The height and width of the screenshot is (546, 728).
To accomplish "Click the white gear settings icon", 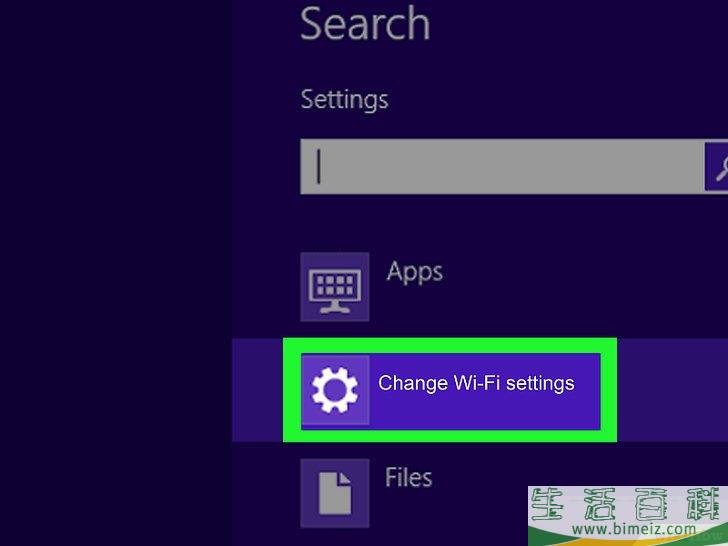I will (335, 390).
